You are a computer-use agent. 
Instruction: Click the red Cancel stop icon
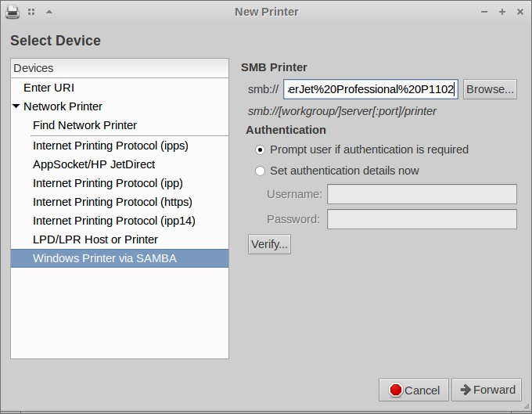pyautogui.click(x=395, y=390)
